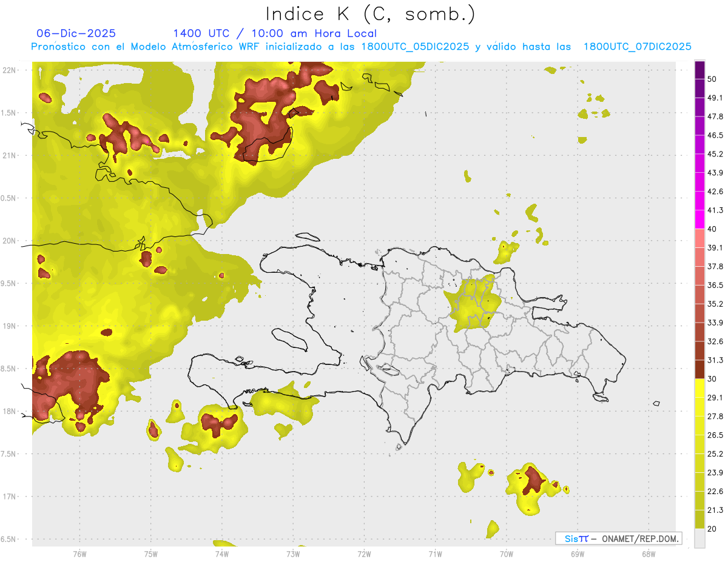Click the 68W longitude label
The width and height of the screenshot is (728, 562).
(649, 554)
